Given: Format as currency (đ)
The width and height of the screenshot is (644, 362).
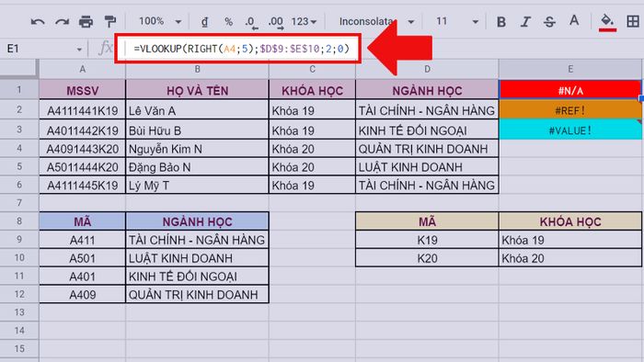Looking at the screenshot, I should click(204, 22).
